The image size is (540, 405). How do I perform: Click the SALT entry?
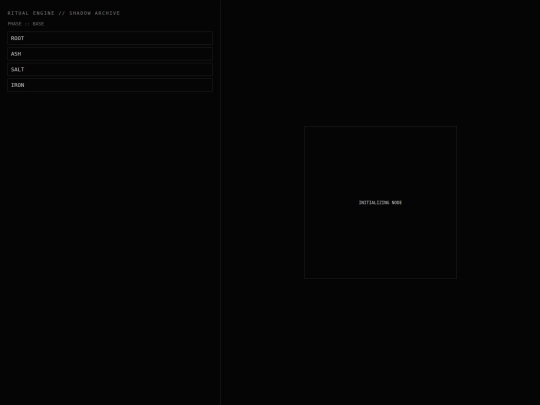110,69
